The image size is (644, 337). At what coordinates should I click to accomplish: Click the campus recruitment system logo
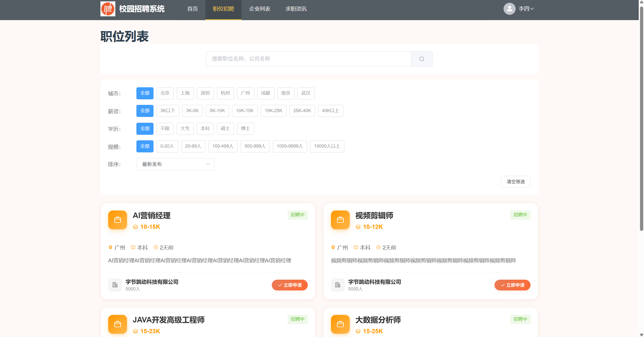pos(108,9)
